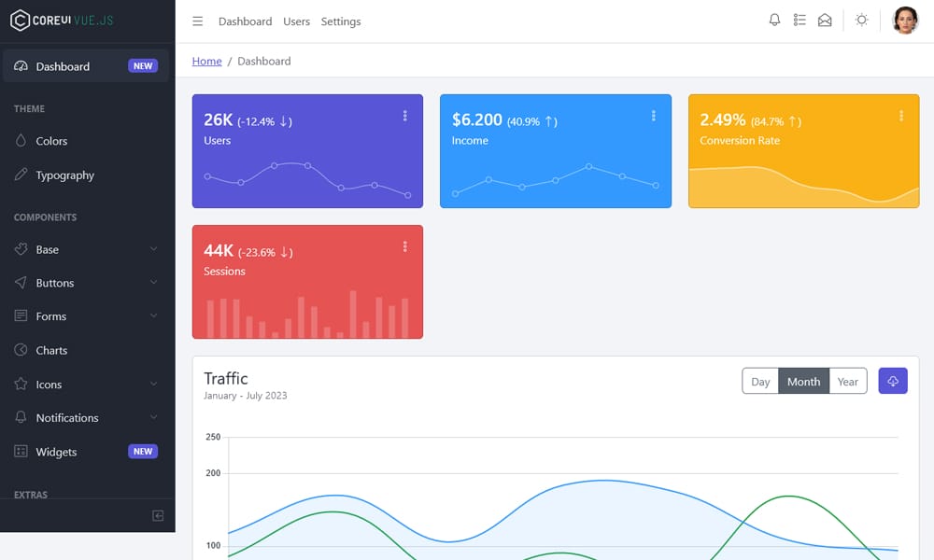
Task: Download the Traffic chart with the cloud button
Action: (892, 381)
